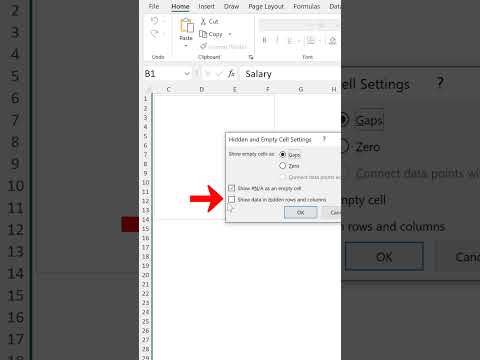Image resolution: width=480 pixels, height=360 pixels.
Task: Copy the selection with the Copy icon
Action: click(x=203, y=34)
